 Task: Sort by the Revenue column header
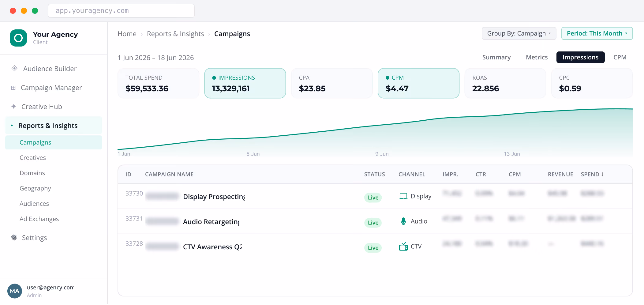click(560, 174)
